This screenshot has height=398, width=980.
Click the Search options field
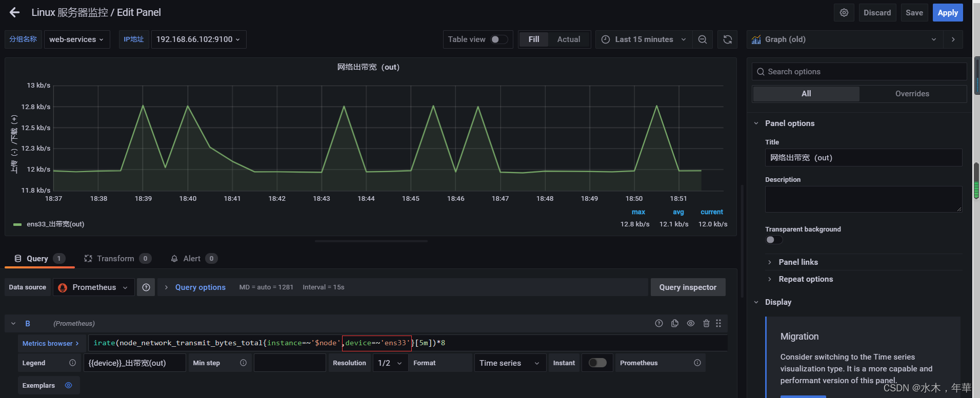pyautogui.click(x=859, y=72)
